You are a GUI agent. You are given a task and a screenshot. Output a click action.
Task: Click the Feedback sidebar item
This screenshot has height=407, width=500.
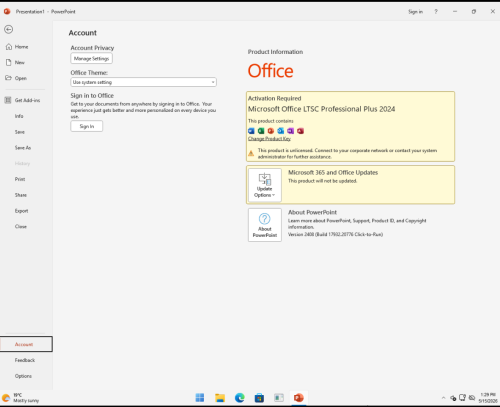click(x=26, y=360)
